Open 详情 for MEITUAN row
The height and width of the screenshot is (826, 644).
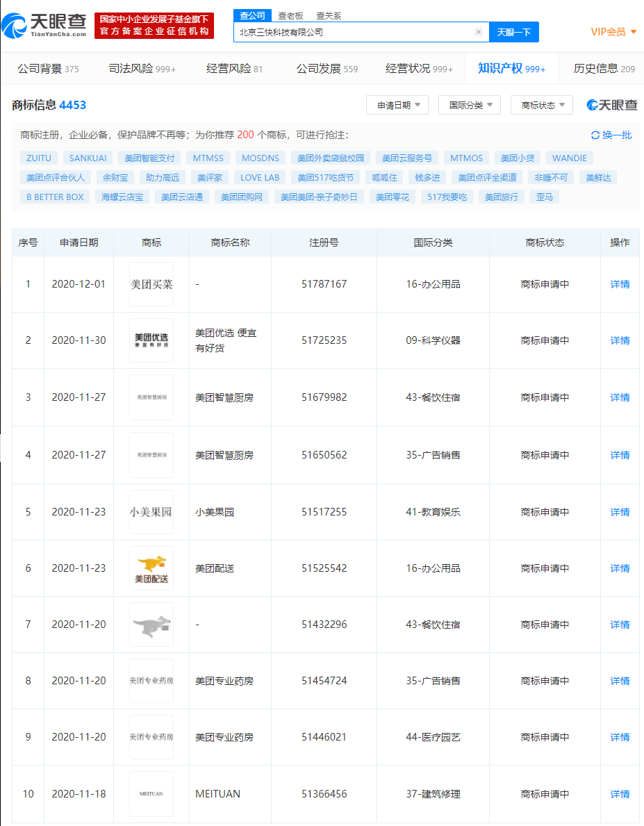(x=620, y=795)
